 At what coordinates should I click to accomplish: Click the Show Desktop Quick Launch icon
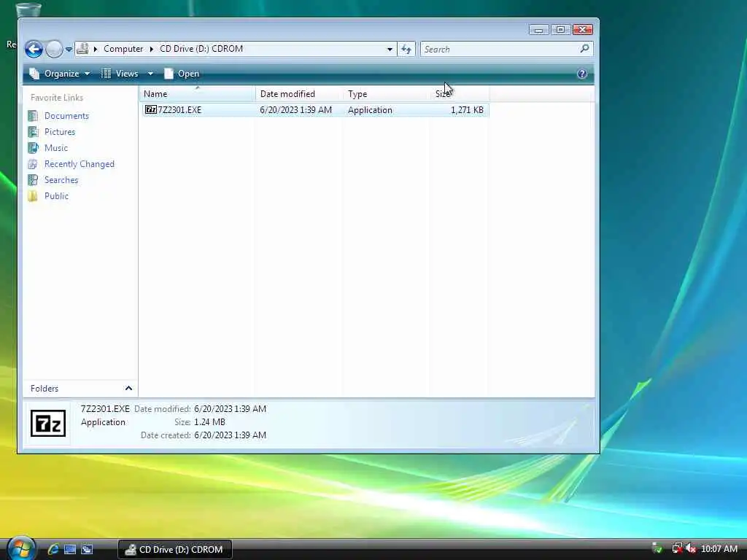point(70,550)
